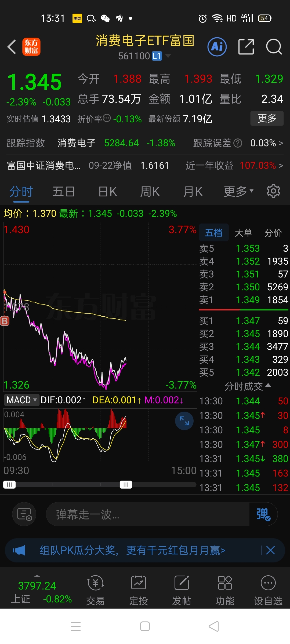This screenshot has height=644, width=290.
Task: Toggle the 弹 danmaku switch
Action: [263, 514]
